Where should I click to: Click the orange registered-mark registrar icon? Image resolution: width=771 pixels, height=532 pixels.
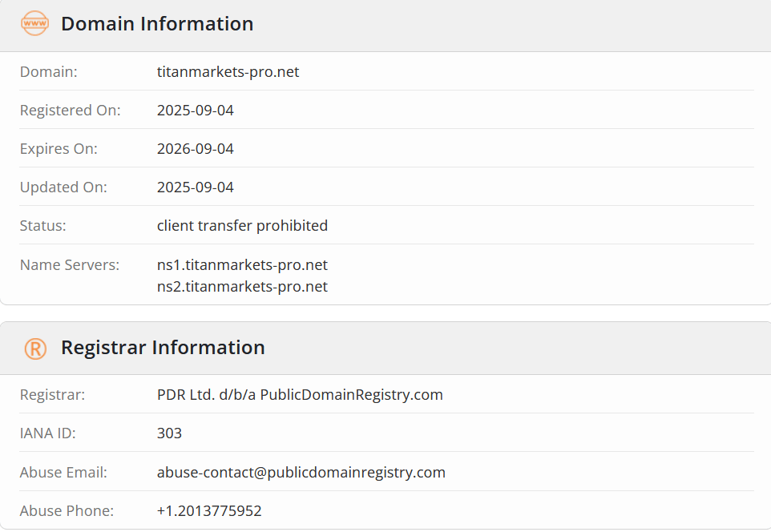(x=34, y=348)
